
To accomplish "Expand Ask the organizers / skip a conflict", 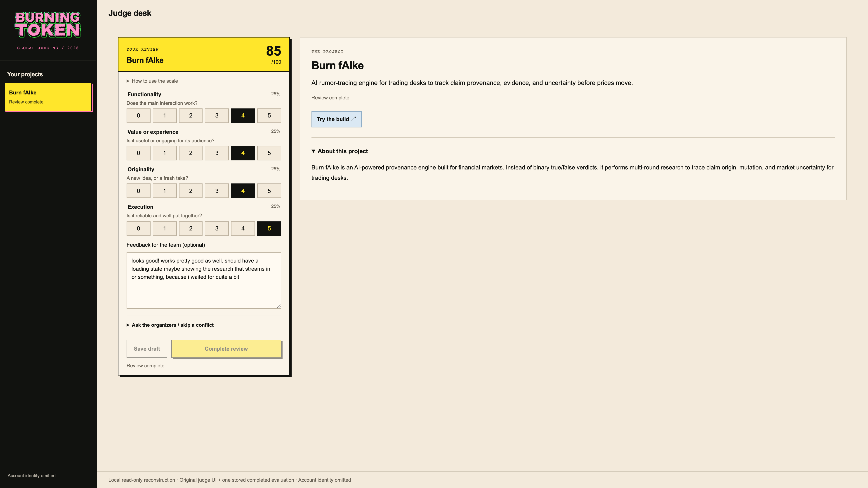I will pyautogui.click(x=170, y=325).
